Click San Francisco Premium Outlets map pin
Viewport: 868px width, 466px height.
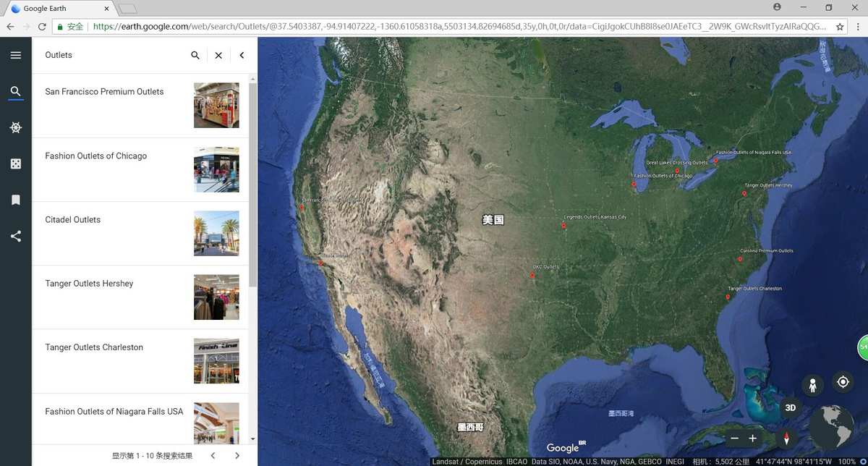[302, 208]
